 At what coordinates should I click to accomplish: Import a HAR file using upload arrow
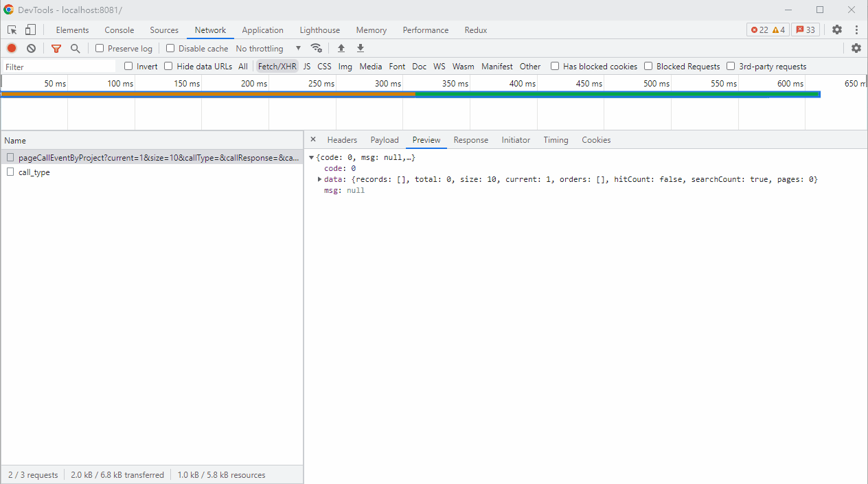tap(341, 48)
